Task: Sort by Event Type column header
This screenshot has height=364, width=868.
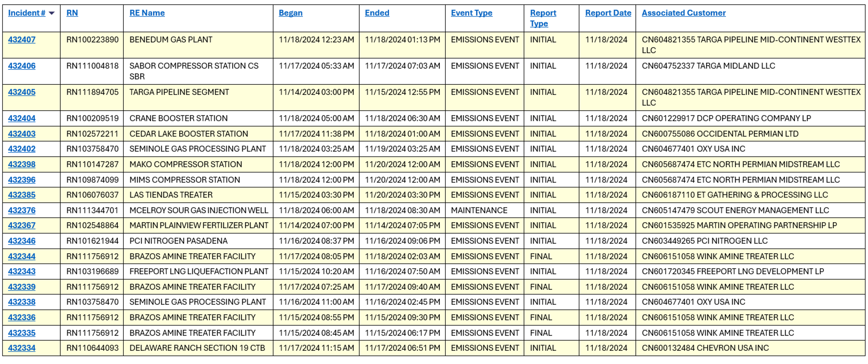Action: click(x=471, y=13)
